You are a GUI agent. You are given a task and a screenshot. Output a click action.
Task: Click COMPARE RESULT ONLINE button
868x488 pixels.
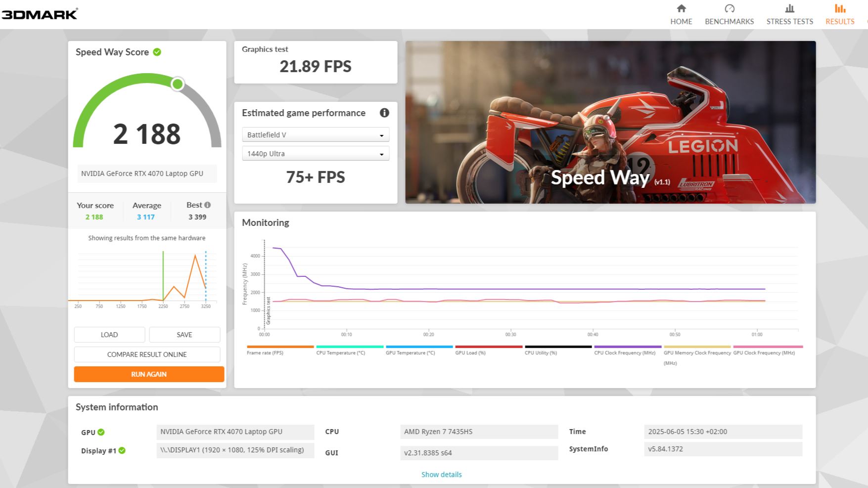pos(147,355)
